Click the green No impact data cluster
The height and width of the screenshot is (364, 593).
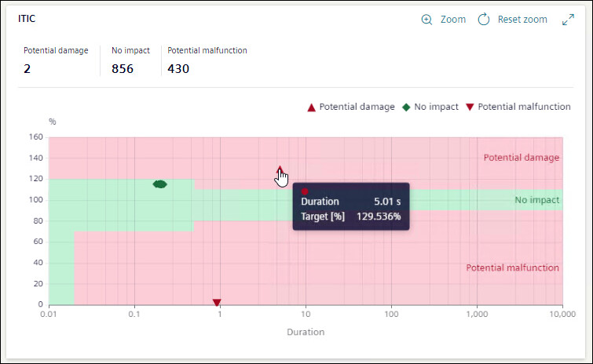click(x=159, y=184)
